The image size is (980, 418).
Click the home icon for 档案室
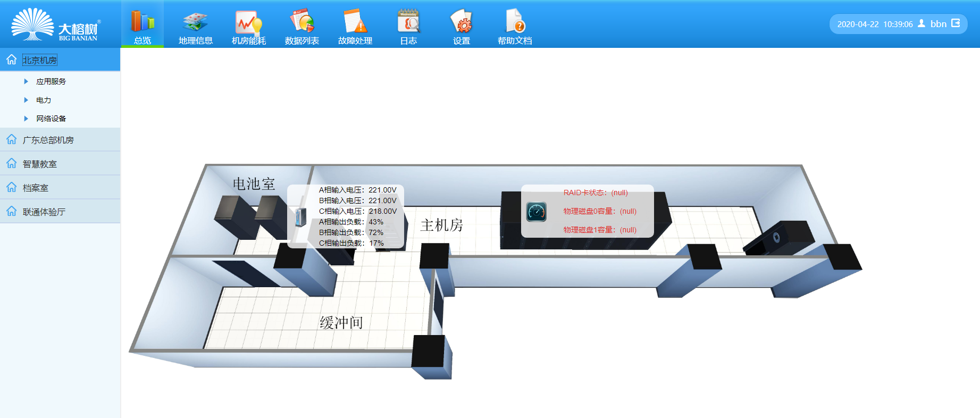tap(12, 187)
